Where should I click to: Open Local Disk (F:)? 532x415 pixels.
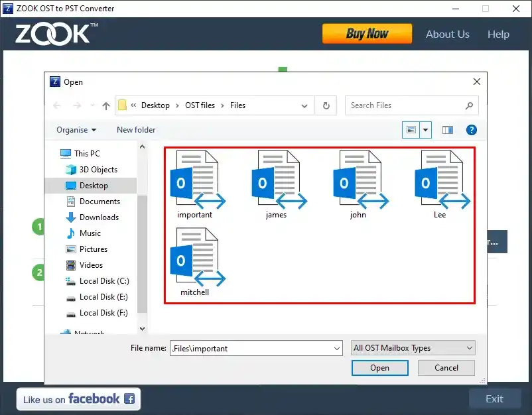coord(103,313)
